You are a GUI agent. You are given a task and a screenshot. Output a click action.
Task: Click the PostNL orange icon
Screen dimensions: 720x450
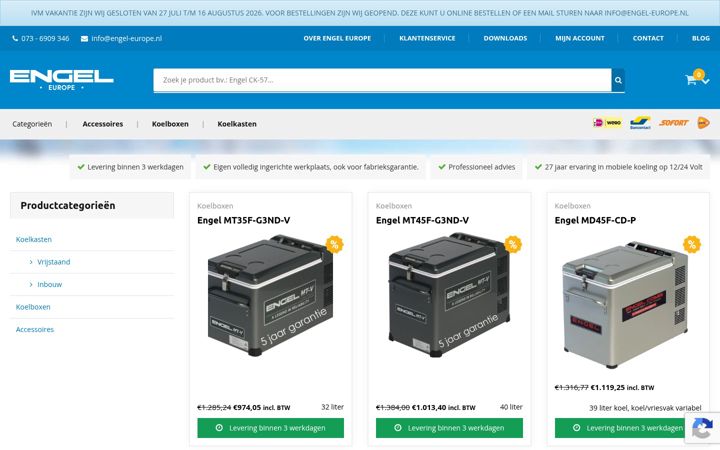tap(703, 123)
